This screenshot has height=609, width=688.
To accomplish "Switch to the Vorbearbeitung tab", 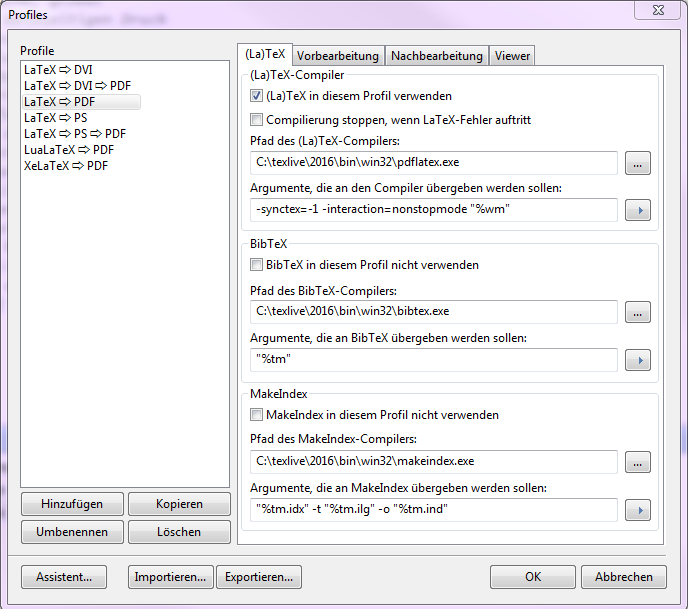I will (x=337, y=56).
